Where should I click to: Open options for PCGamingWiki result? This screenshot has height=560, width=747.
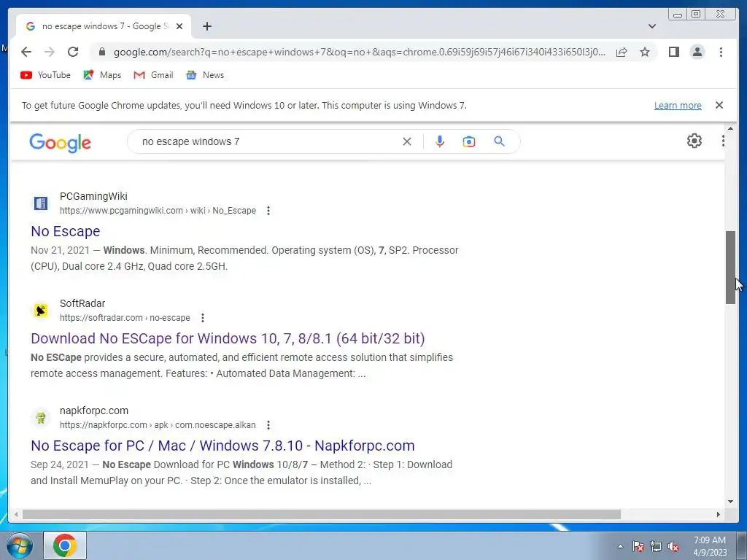pyautogui.click(x=268, y=211)
